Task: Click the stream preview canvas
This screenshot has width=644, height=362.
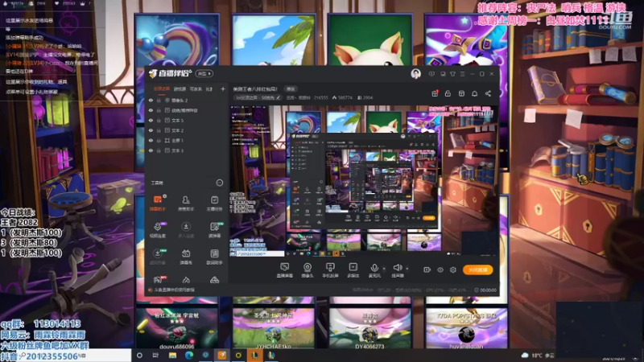Action: 364,181
